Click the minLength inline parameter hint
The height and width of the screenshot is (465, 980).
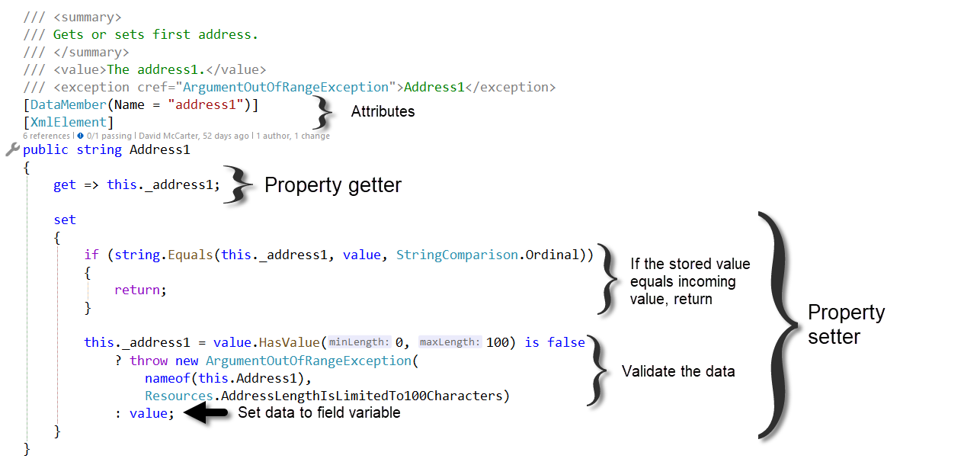pyautogui.click(x=360, y=343)
